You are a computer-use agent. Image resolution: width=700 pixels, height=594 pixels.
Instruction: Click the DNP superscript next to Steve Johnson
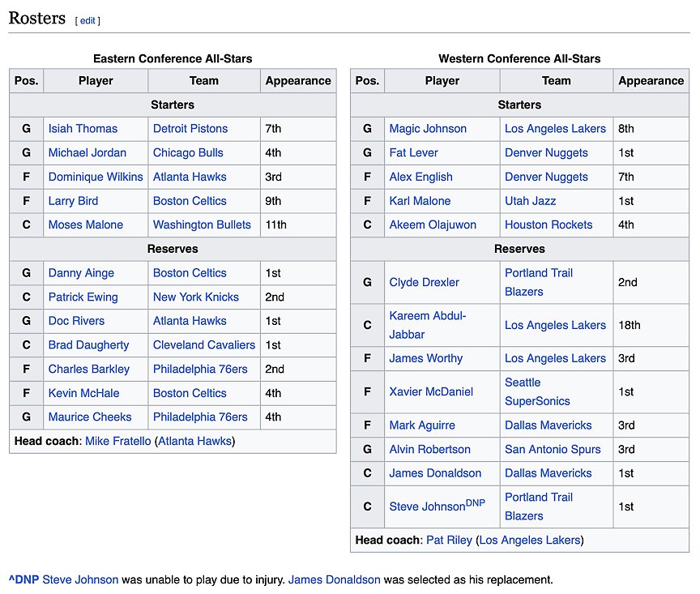point(476,503)
